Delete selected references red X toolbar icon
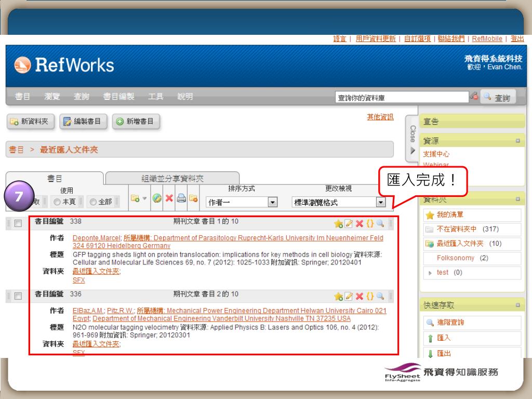 coord(169,198)
